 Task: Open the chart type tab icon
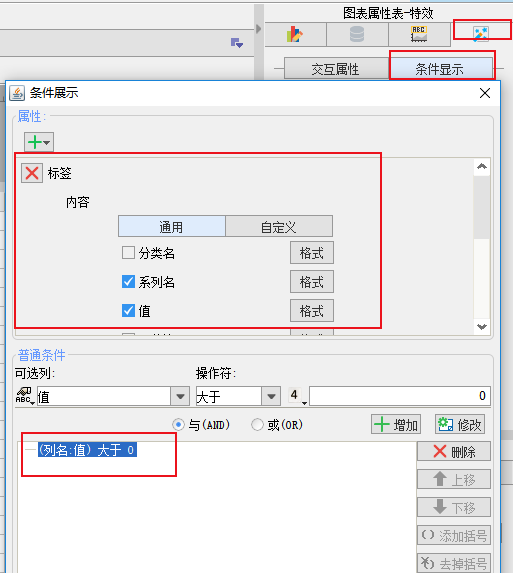click(x=295, y=34)
